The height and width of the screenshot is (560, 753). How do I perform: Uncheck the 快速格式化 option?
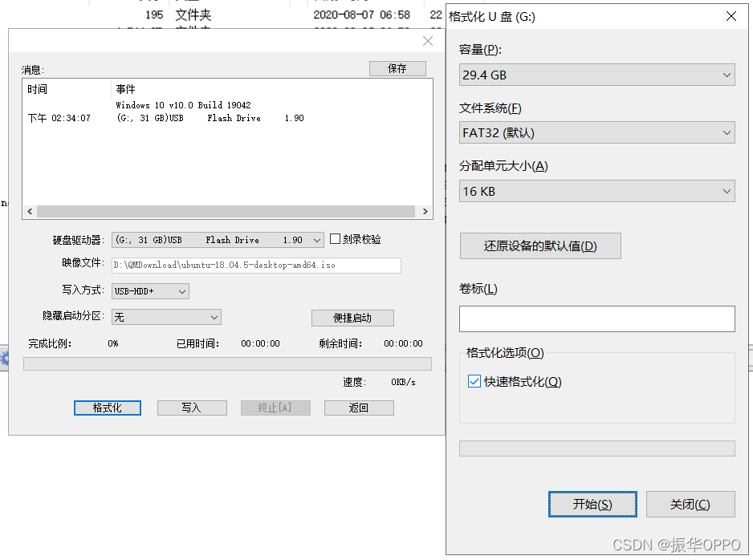coord(474,381)
